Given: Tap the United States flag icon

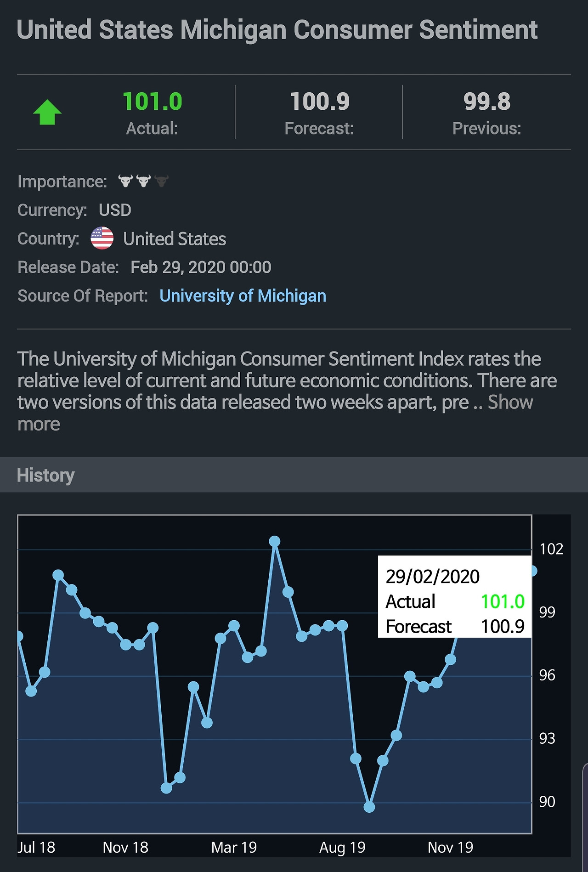Looking at the screenshot, I should pos(102,238).
